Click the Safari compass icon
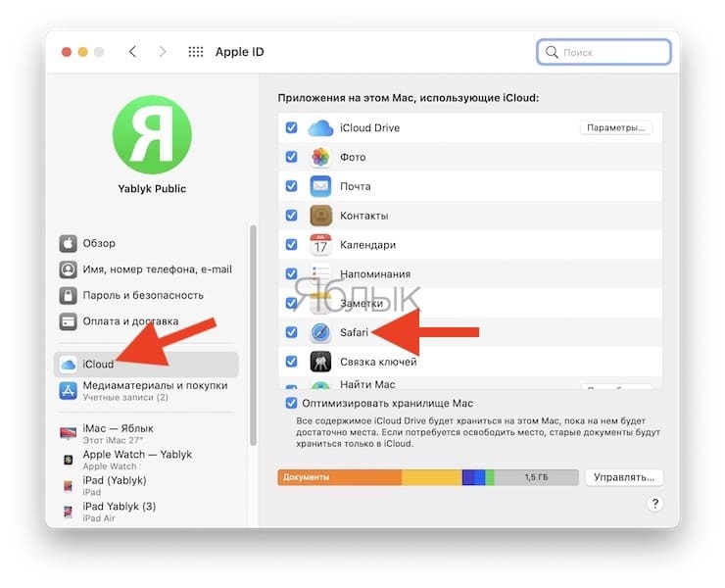The height and width of the screenshot is (588, 725). point(320,332)
